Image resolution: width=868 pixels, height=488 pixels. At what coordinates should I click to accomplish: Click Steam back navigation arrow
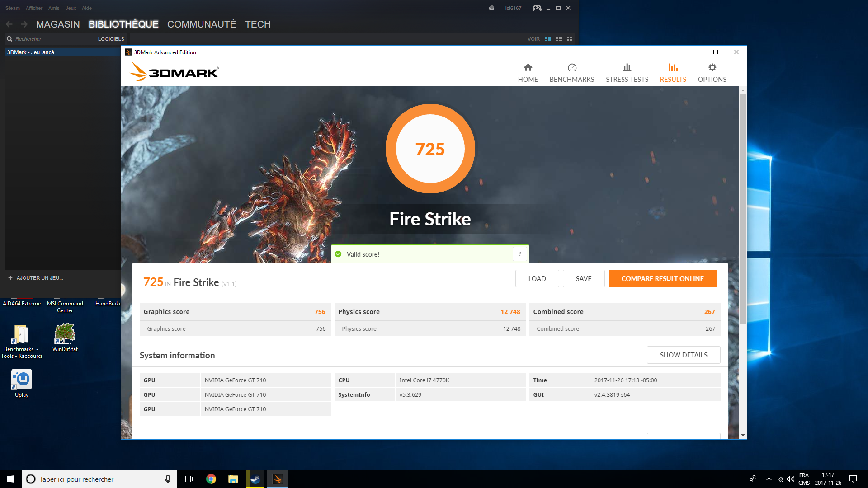pos(9,24)
